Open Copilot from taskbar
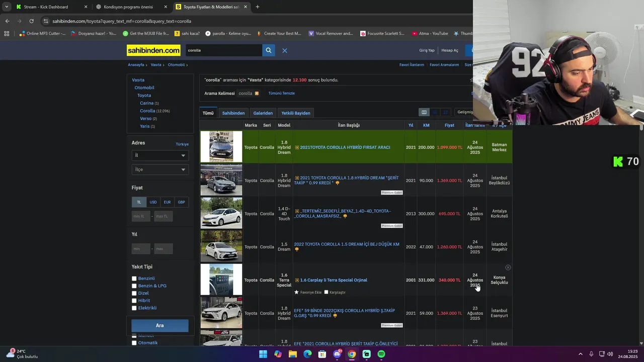This screenshot has height=362, width=644. click(x=278, y=354)
